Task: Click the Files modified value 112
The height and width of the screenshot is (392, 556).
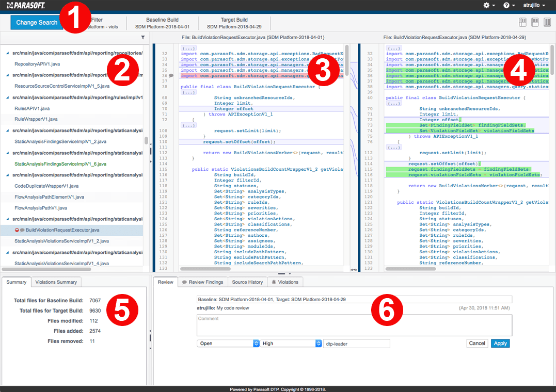Action: coord(93,321)
